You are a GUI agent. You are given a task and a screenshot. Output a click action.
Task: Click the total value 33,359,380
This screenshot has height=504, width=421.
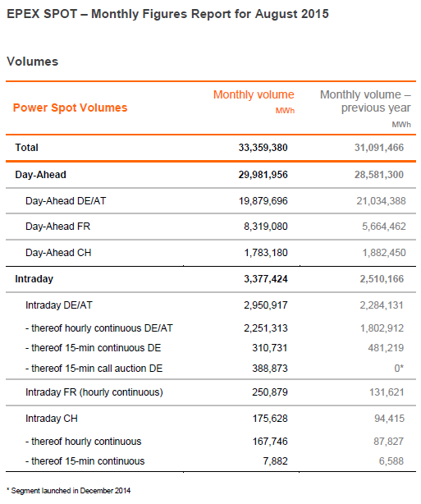click(x=263, y=148)
